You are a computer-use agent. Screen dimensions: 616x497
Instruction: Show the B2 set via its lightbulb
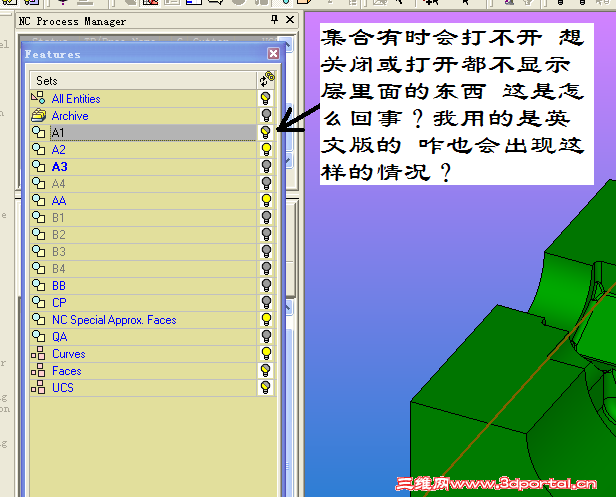266,234
